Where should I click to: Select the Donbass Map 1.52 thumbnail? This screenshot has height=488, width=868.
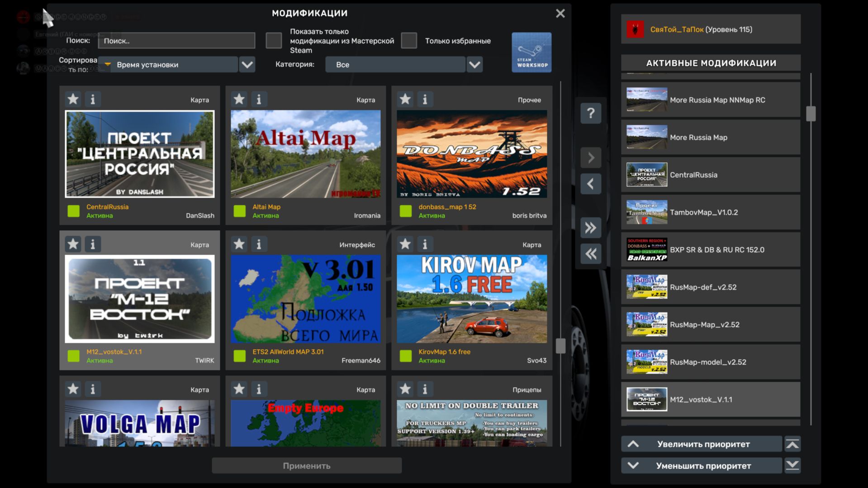point(472,154)
